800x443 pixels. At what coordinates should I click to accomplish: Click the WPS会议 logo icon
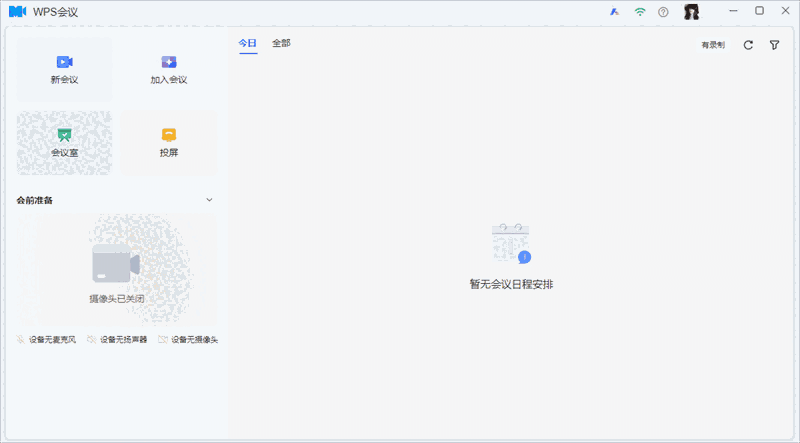tap(17, 11)
